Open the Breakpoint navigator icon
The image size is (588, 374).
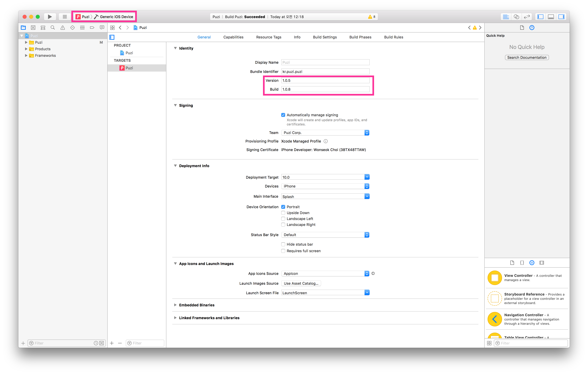point(92,28)
